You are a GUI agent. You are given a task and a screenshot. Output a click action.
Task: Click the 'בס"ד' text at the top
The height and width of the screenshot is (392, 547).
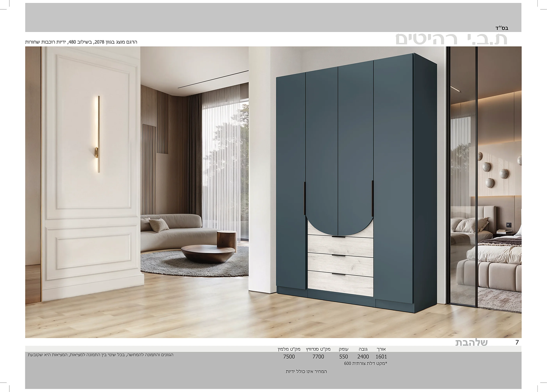tap(502, 28)
